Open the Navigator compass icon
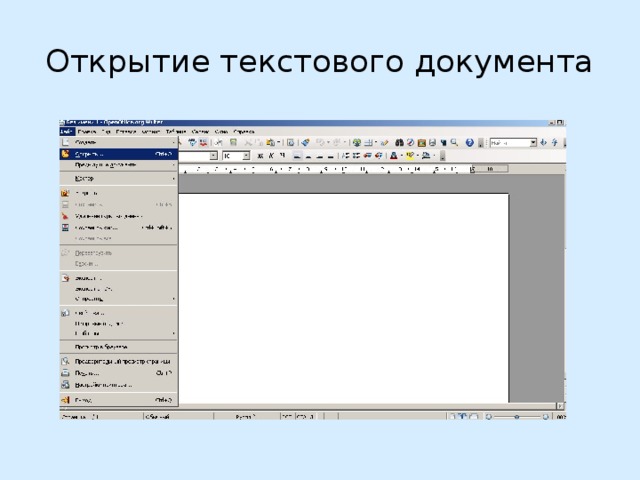This screenshot has height=480, width=640. [x=410, y=142]
